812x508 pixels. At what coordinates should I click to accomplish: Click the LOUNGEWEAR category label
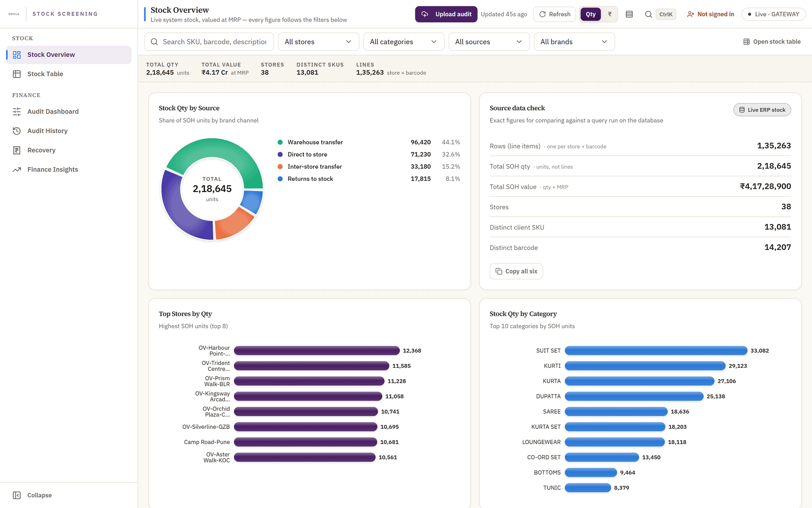point(541,442)
